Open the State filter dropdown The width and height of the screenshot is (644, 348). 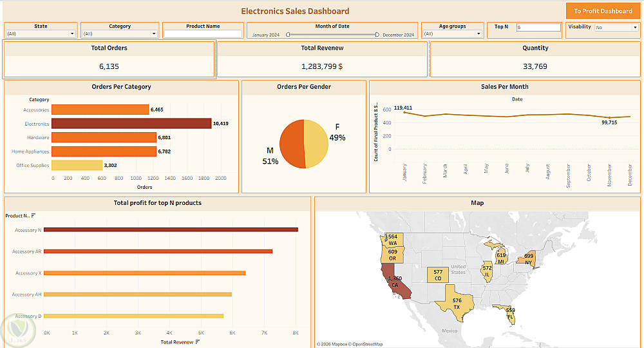point(41,34)
